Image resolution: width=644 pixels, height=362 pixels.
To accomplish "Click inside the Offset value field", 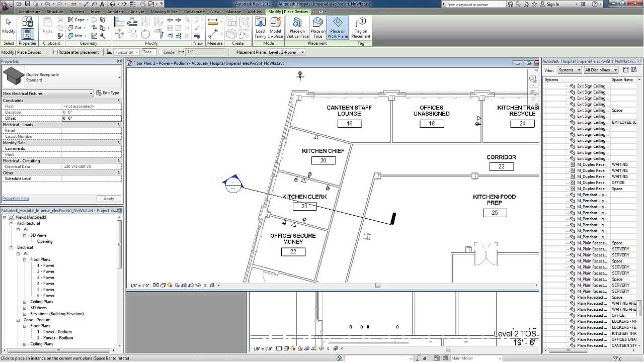I will [91, 118].
